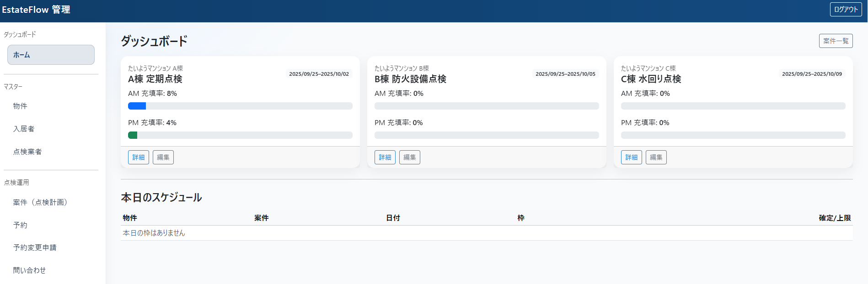
Task: Click the 確定/上限 column header
Action: pyautogui.click(x=834, y=218)
